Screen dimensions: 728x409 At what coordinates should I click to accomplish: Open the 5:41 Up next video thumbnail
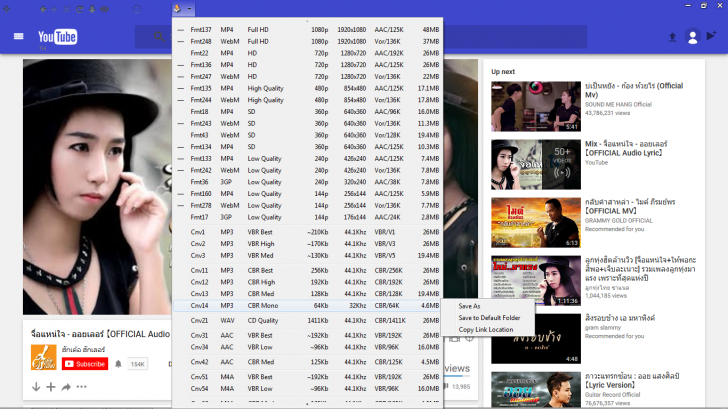[x=536, y=106]
